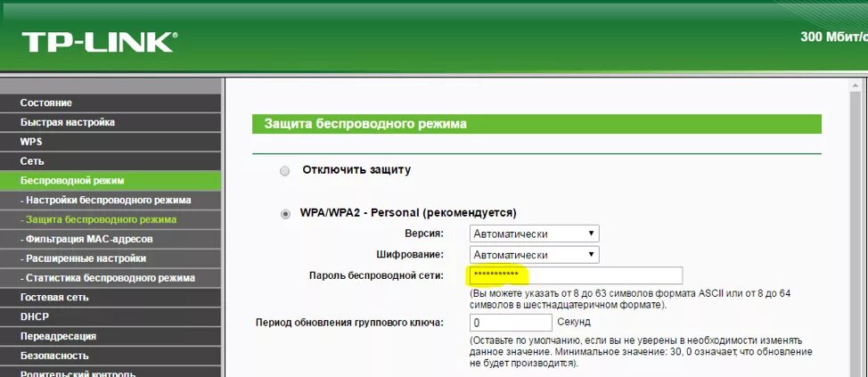Image resolution: width=868 pixels, height=377 pixels.
Task: Go to the WPS section
Action: pyautogui.click(x=111, y=142)
